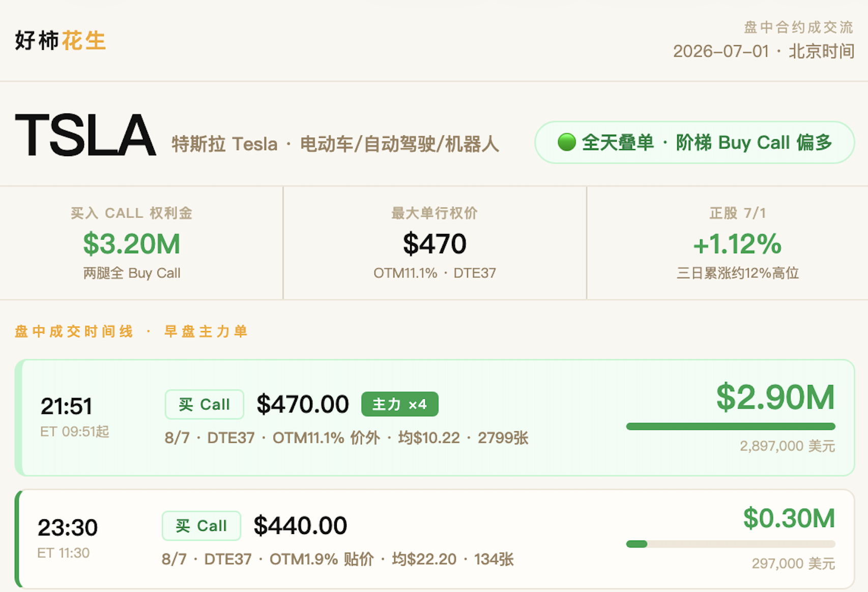Select the 买 Call tag on the $470.00 row
The image size is (868, 592).
pyautogui.click(x=204, y=404)
